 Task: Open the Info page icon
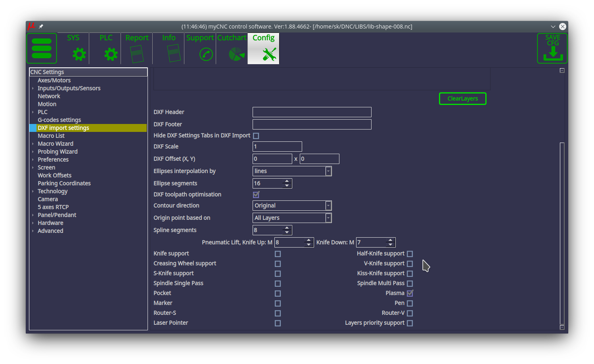(x=174, y=53)
